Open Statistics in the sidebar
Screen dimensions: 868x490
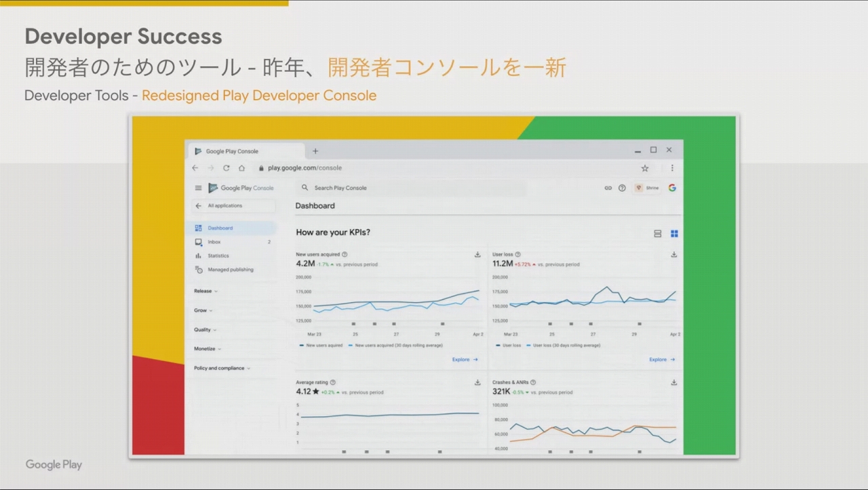(x=233, y=256)
